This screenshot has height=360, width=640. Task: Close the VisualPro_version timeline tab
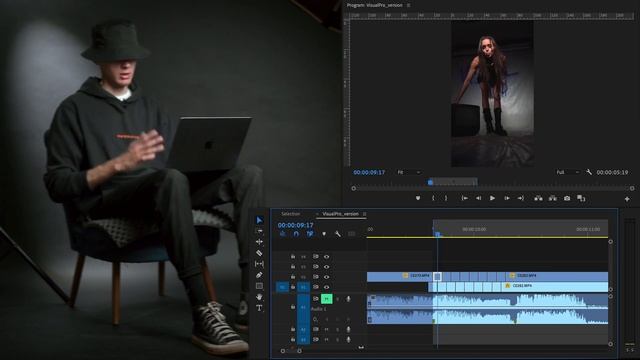pos(318,214)
